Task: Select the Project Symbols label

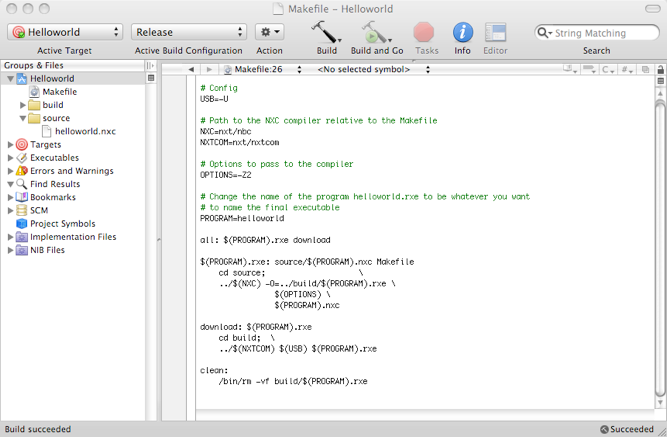Action: tap(63, 224)
